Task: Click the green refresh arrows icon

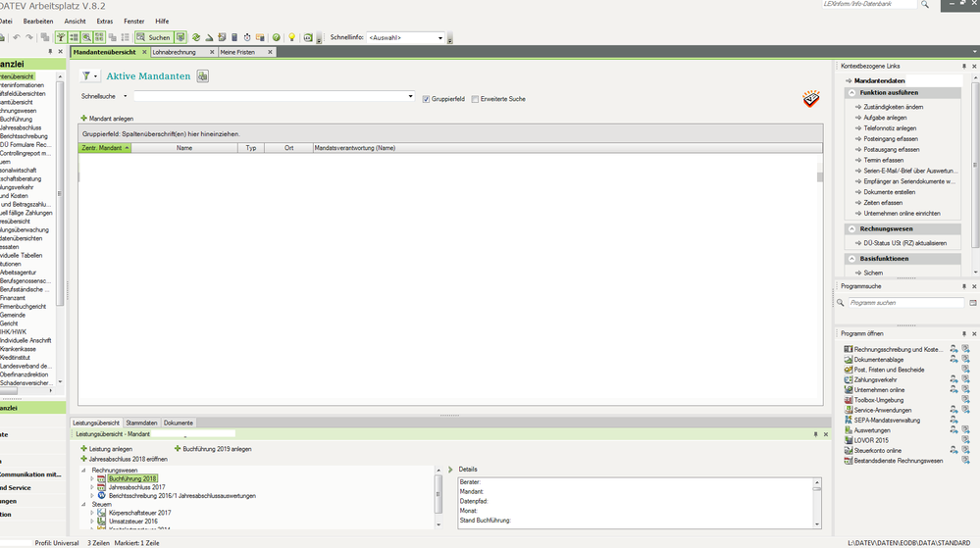Action: (196, 37)
